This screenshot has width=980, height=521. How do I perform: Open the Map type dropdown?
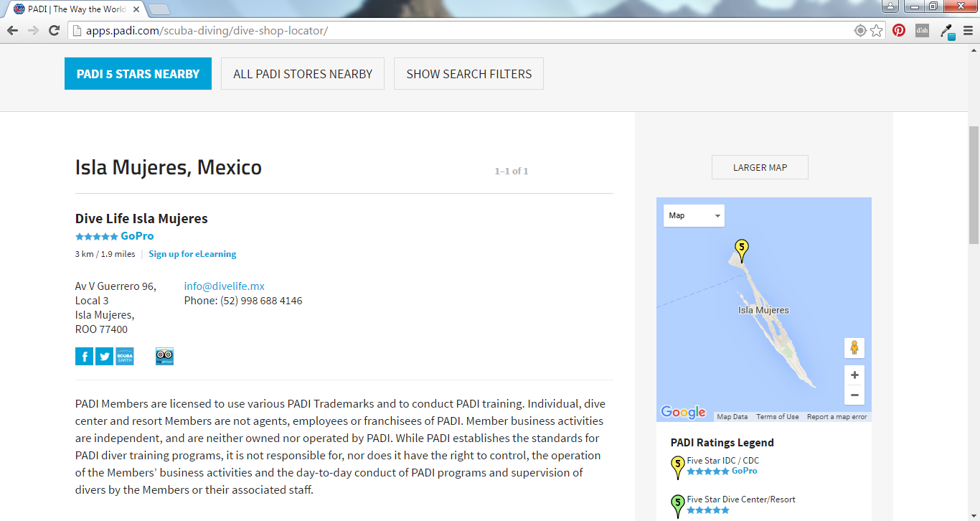tap(694, 215)
